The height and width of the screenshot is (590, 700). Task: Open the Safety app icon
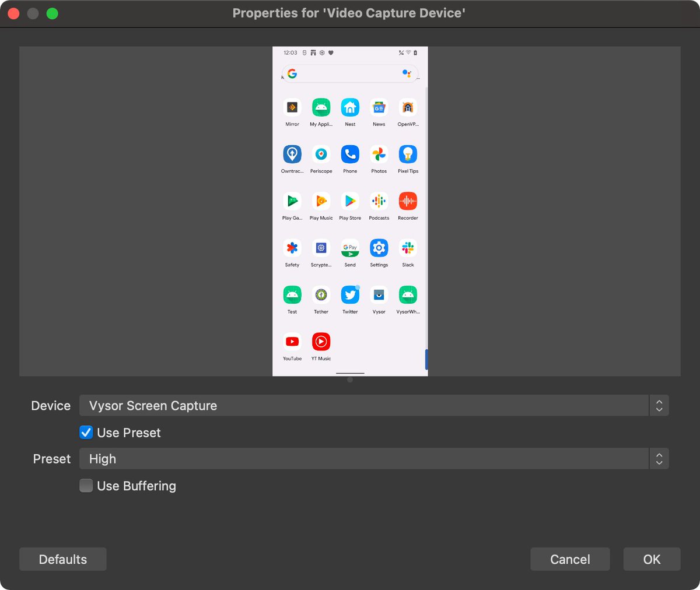[x=292, y=248]
